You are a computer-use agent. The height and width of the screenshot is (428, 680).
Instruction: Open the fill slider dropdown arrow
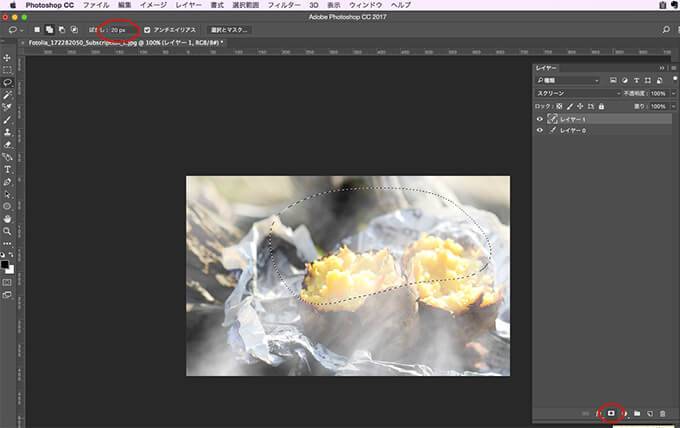[x=673, y=106]
